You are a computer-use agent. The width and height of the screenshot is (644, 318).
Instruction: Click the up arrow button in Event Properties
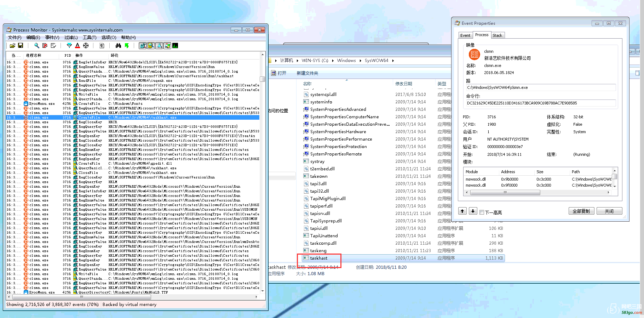462,211
